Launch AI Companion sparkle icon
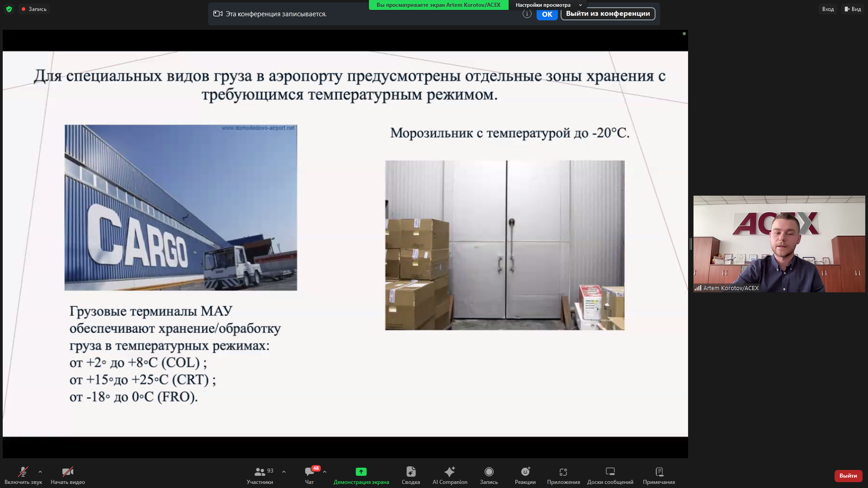 tap(449, 472)
